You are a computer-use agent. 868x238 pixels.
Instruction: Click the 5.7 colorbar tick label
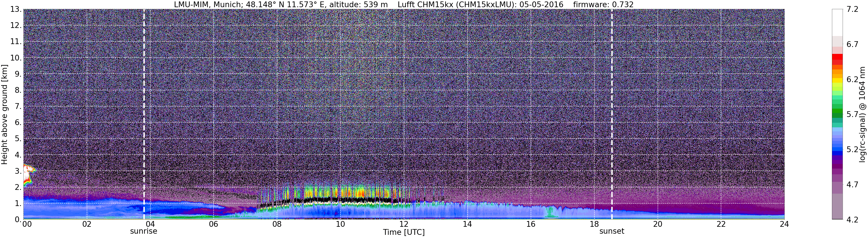tap(852, 114)
